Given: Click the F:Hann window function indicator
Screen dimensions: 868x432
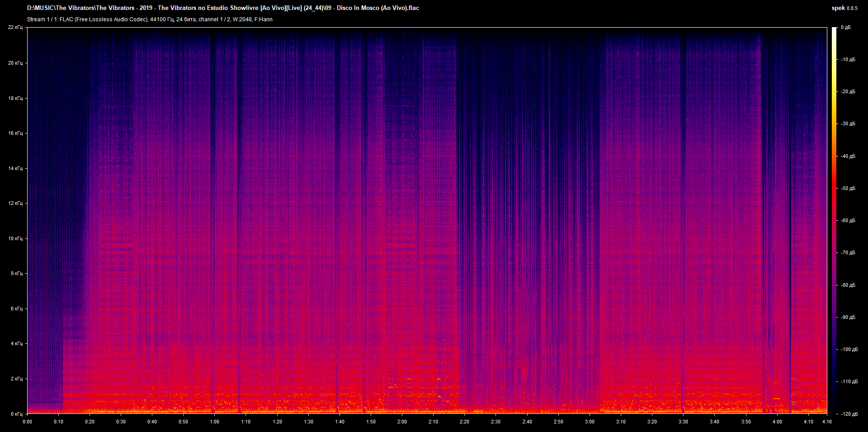Looking at the screenshot, I should (264, 19).
